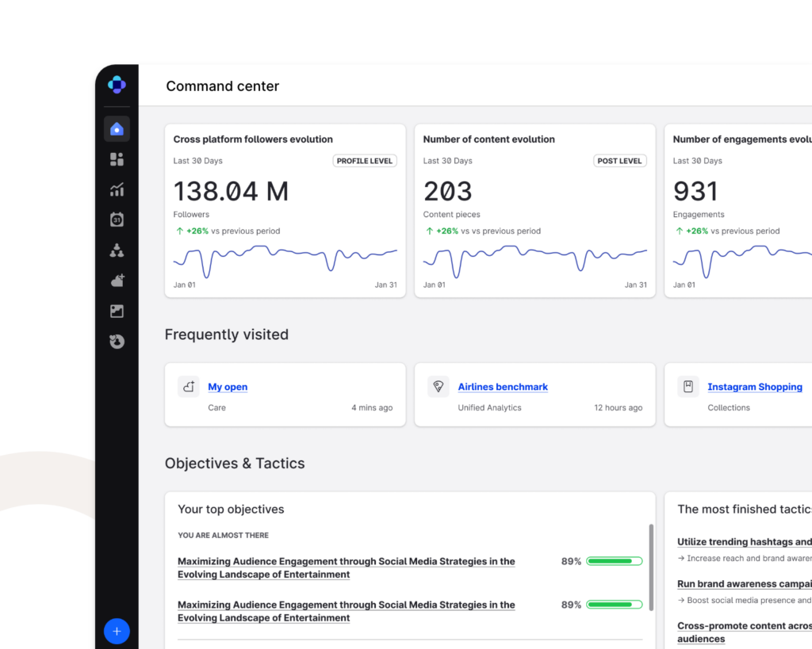Image resolution: width=812 pixels, height=649 pixels.
Task: Open the Instagram Shopping link
Action: click(754, 387)
